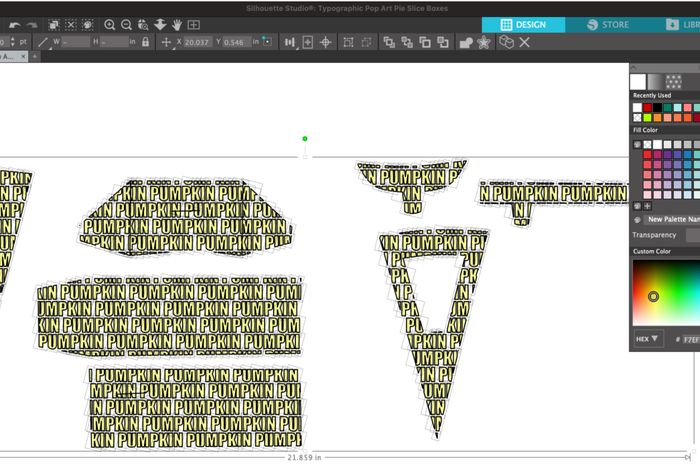Click the New Palette Name button
700x467 pixels.
tap(667, 219)
